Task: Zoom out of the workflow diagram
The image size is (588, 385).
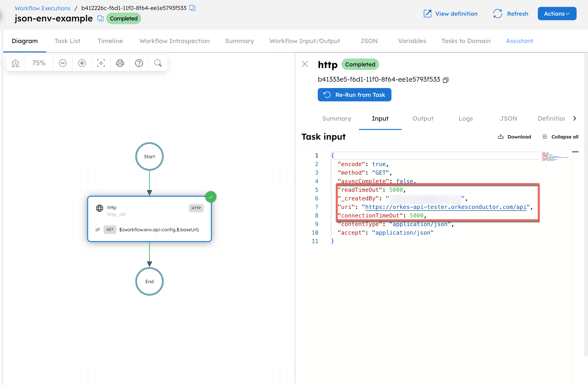Action: (63, 63)
